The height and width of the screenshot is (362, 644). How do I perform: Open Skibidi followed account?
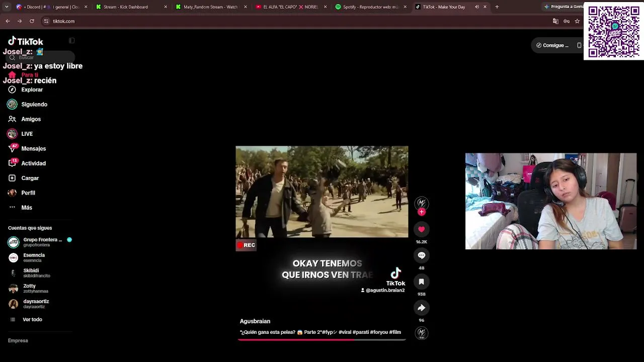[40, 273]
